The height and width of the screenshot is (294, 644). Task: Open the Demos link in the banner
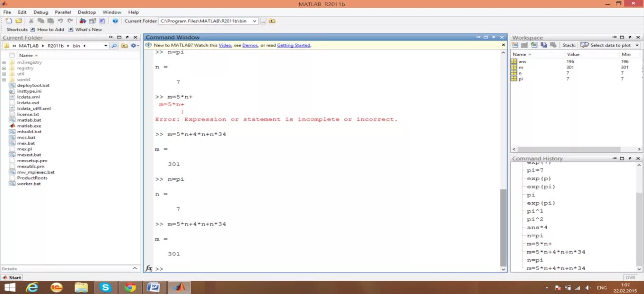[250, 45]
